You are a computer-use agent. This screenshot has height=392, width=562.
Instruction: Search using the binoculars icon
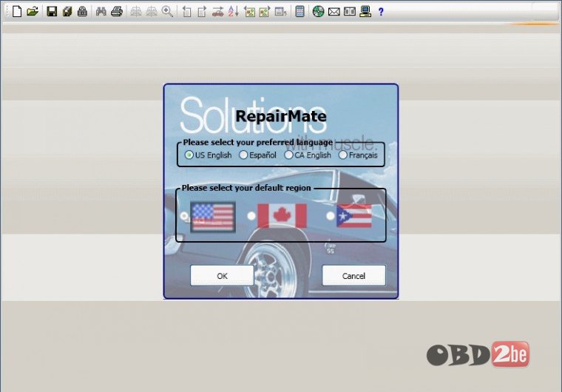coord(101,12)
